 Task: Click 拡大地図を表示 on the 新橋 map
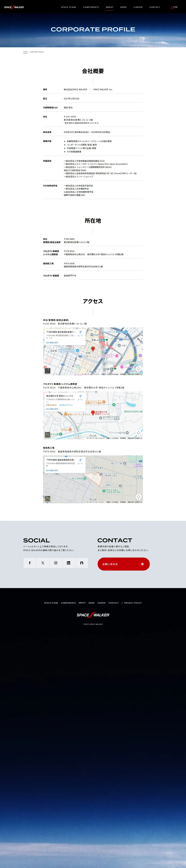52,343
